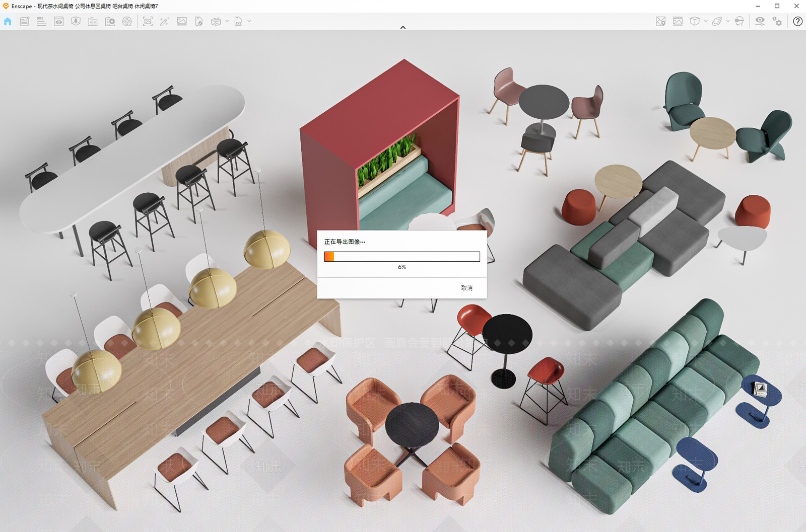Open Visual Settings eye slider icon
Image resolution: width=806 pixels, height=532 pixels.
[x=760, y=21]
